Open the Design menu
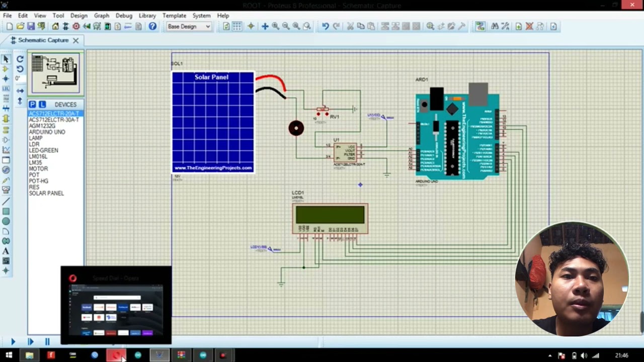 [78, 16]
